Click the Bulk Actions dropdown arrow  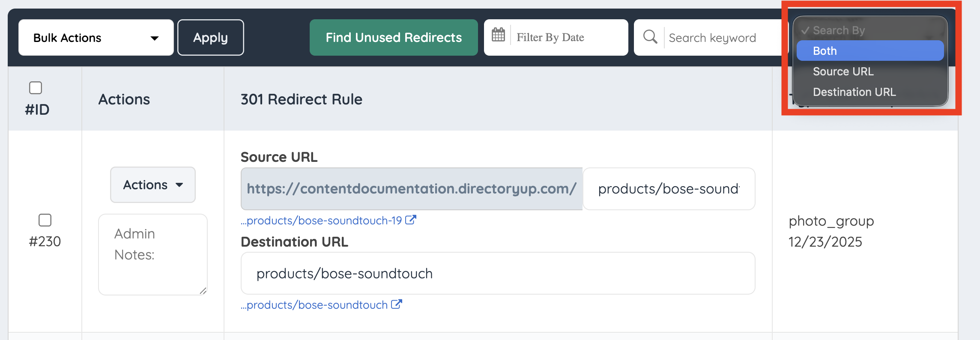(x=154, y=38)
